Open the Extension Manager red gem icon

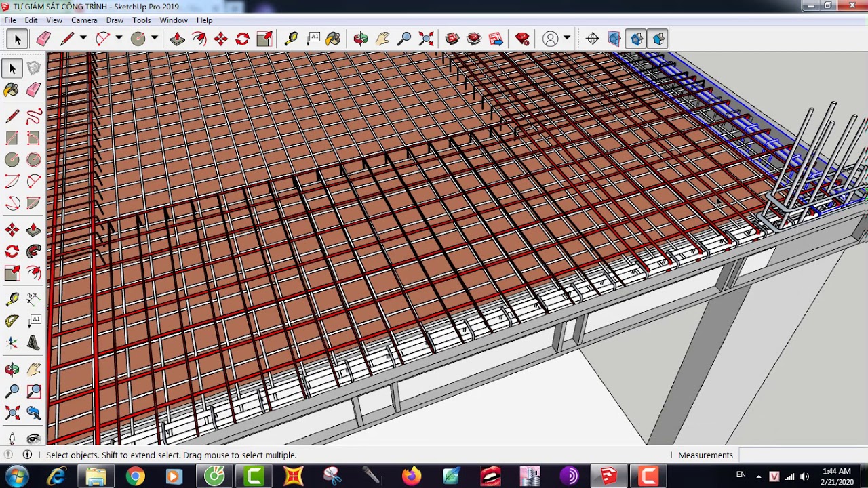522,39
